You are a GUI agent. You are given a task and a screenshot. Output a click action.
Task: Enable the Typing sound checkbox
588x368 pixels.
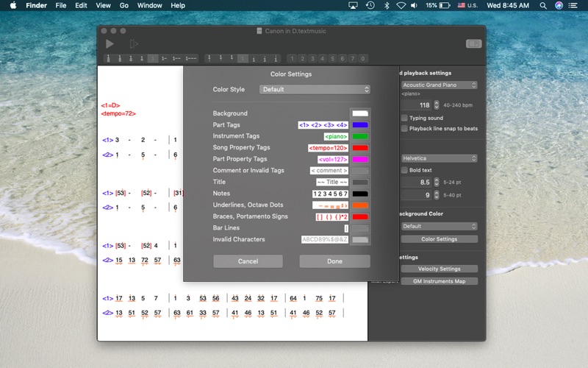(404, 118)
